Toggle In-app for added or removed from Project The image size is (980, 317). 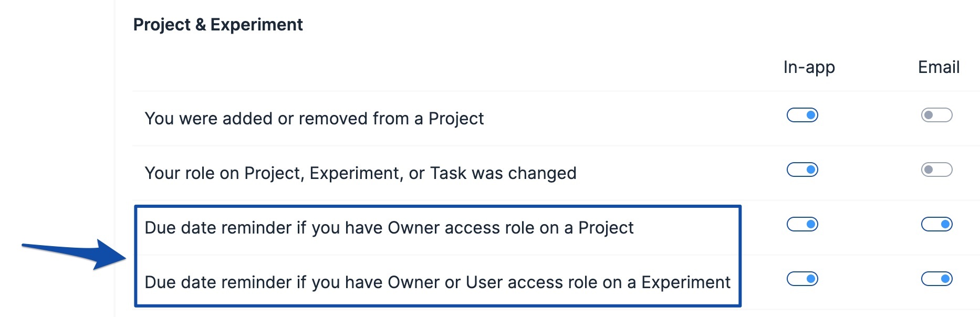pyautogui.click(x=802, y=115)
